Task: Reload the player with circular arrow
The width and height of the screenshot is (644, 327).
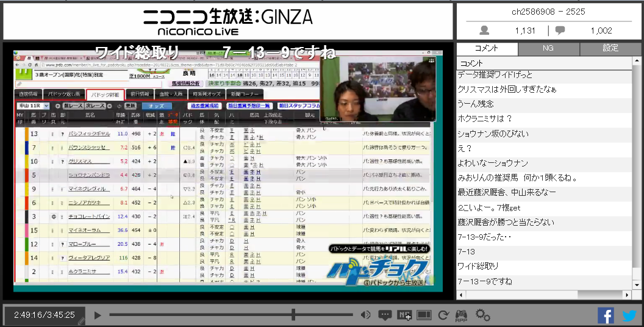Action: pos(443,315)
